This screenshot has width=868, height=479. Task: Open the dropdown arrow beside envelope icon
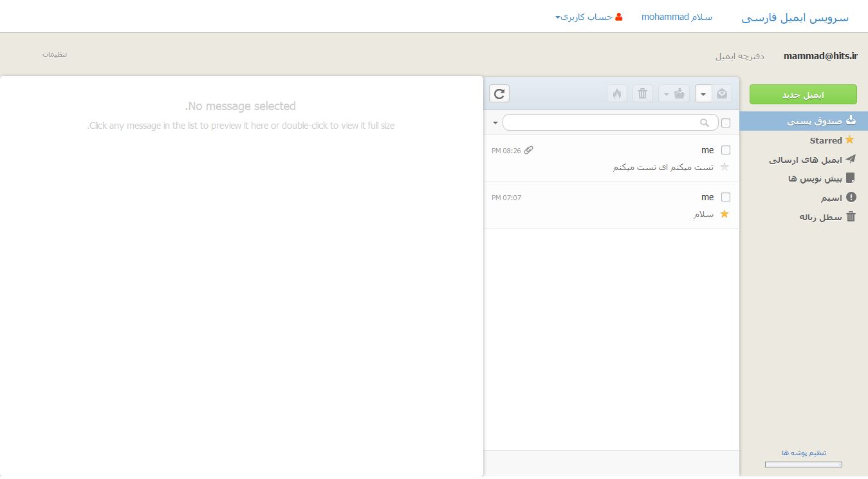tap(703, 94)
